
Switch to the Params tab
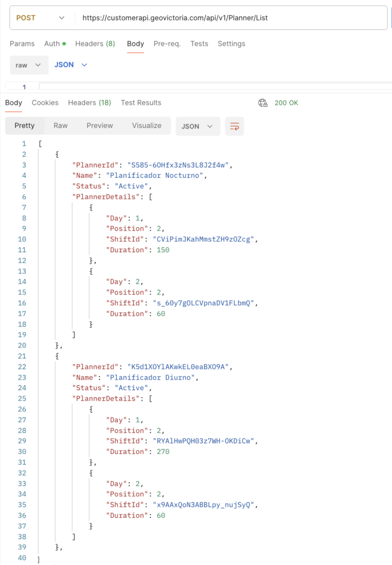coord(22,44)
